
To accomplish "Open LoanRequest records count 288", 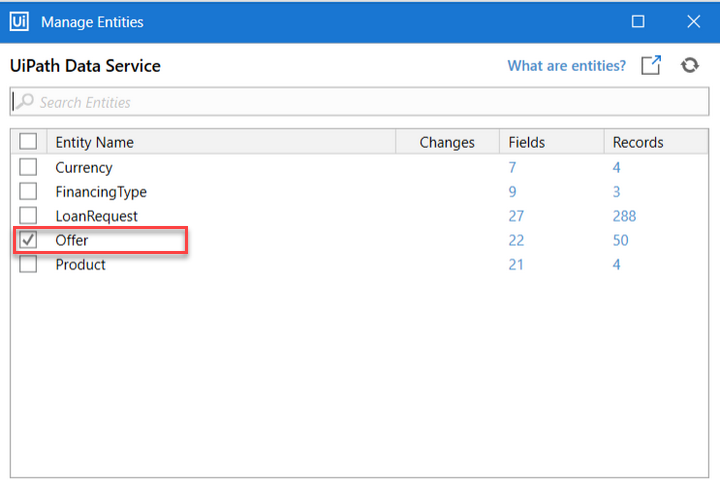I will [624, 216].
